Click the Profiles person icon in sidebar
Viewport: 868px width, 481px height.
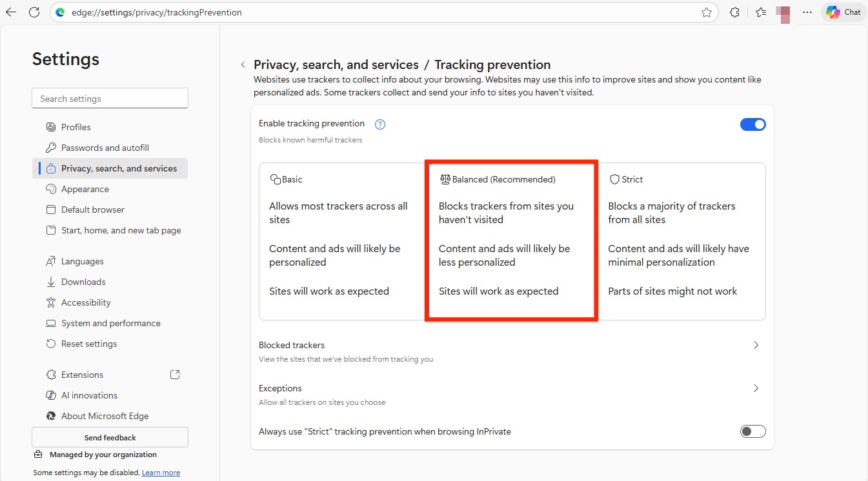(x=51, y=127)
